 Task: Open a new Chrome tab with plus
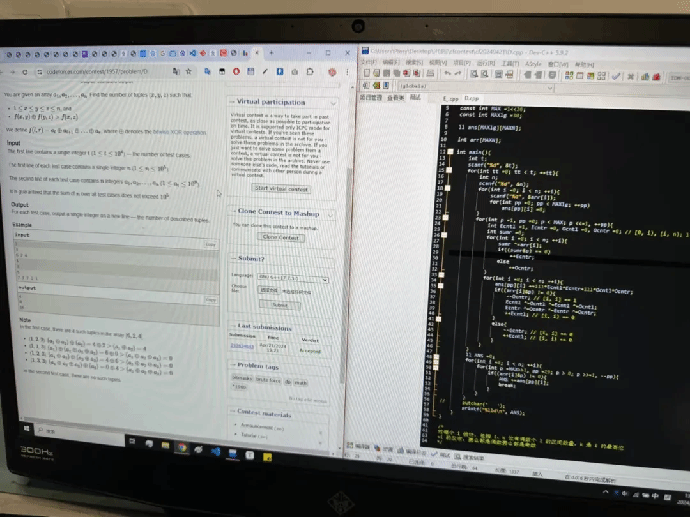click(x=271, y=53)
